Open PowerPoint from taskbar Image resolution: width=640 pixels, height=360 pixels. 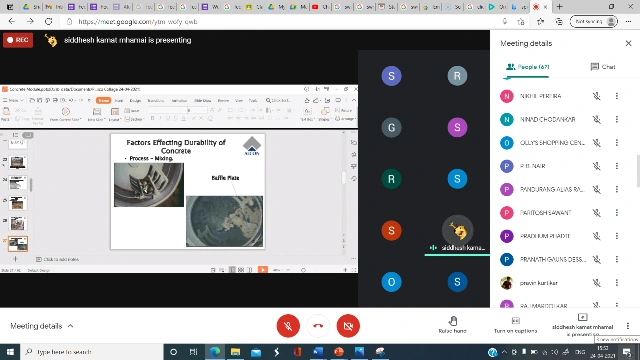click(339, 351)
